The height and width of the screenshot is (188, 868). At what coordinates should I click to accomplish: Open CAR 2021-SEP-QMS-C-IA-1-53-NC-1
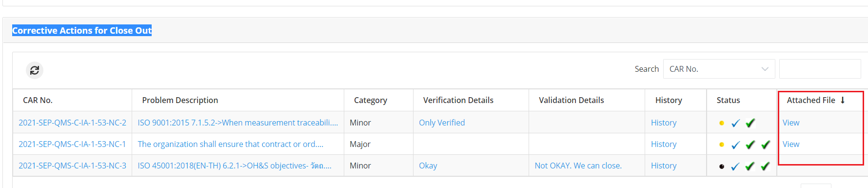[x=72, y=144]
